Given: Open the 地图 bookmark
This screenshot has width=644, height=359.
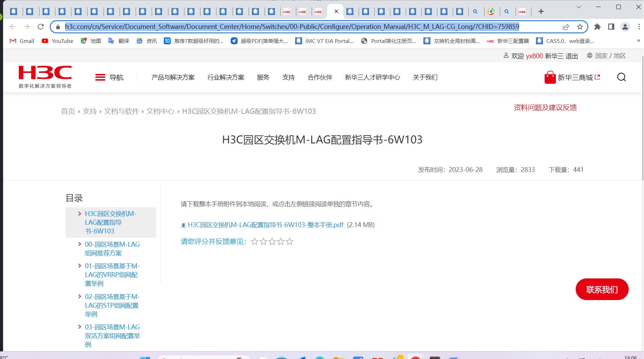Looking at the screenshot, I should [x=91, y=41].
